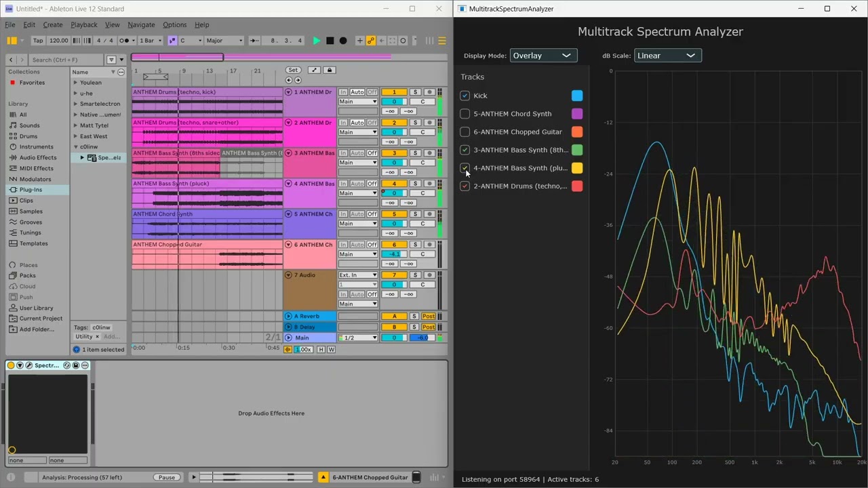Open the Display Mode Overlay dropdown

pos(543,56)
